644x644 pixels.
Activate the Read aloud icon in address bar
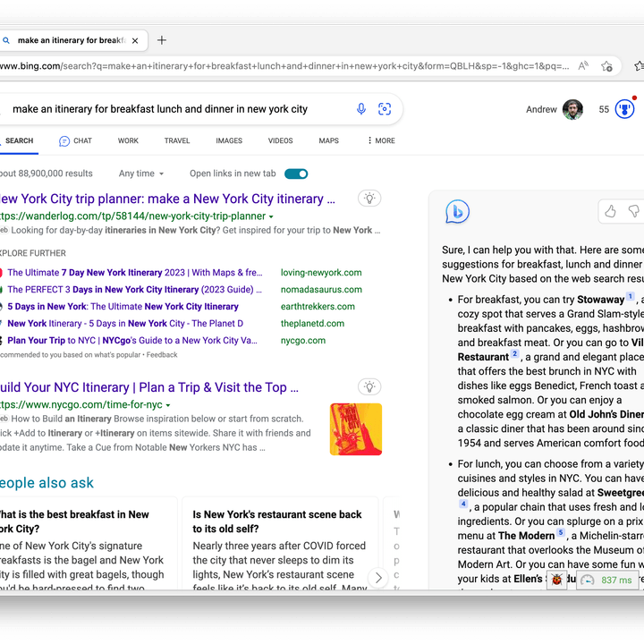pyautogui.click(x=583, y=66)
